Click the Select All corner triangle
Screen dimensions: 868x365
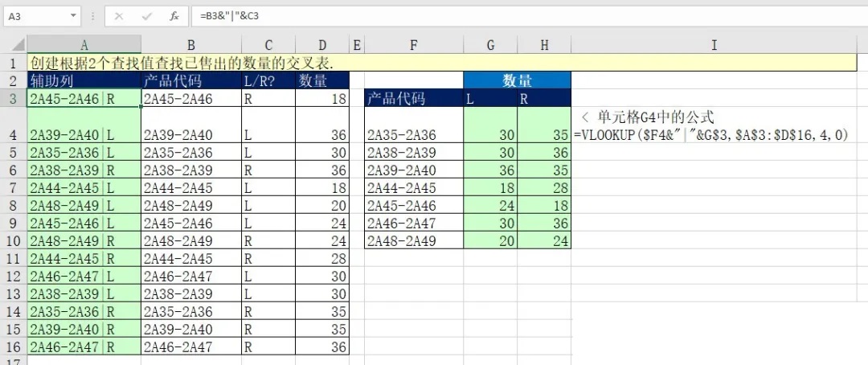coord(14,45)
